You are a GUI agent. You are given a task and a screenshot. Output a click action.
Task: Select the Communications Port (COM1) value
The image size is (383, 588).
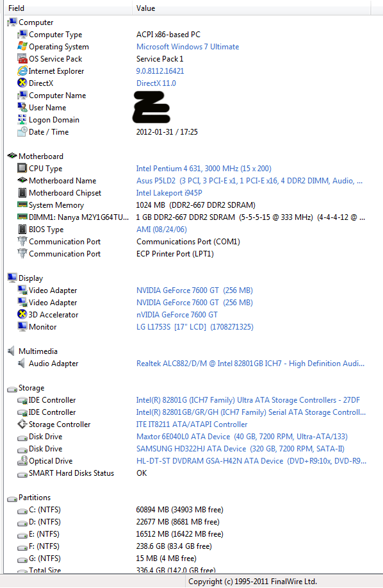tap(188, 242)
